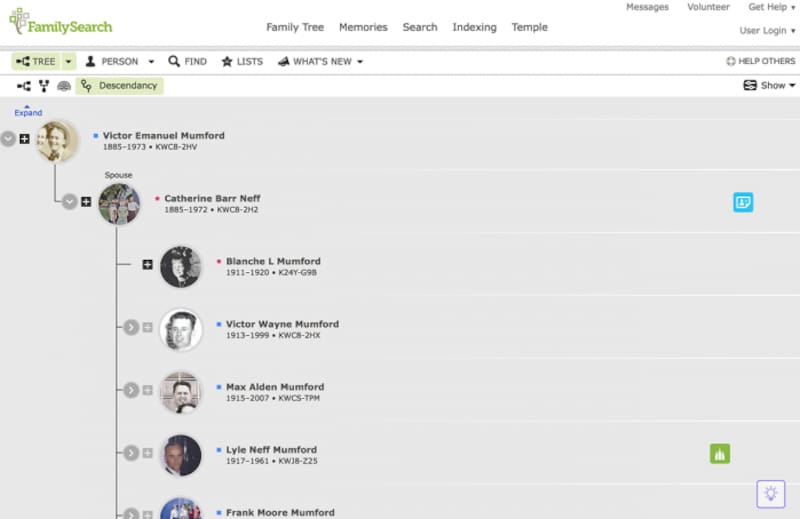Click green temple icon for Lyle Neff Mumford

tap(720, 454)
